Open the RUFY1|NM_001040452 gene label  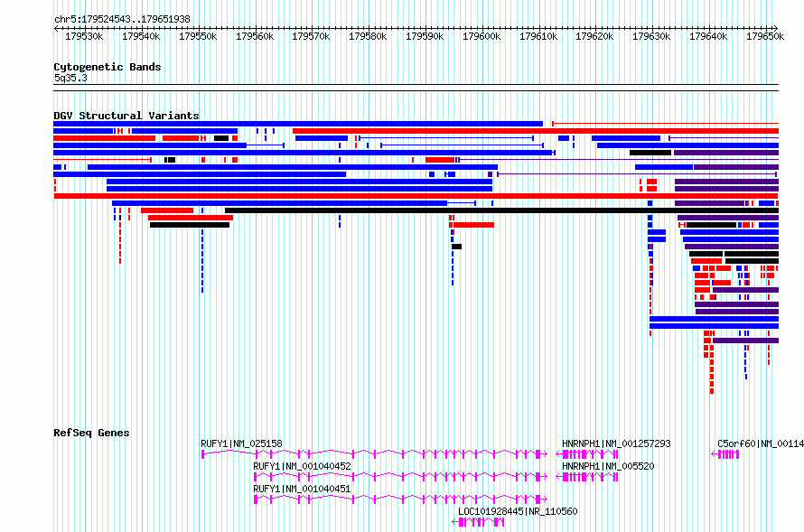[x=302, y=466]
